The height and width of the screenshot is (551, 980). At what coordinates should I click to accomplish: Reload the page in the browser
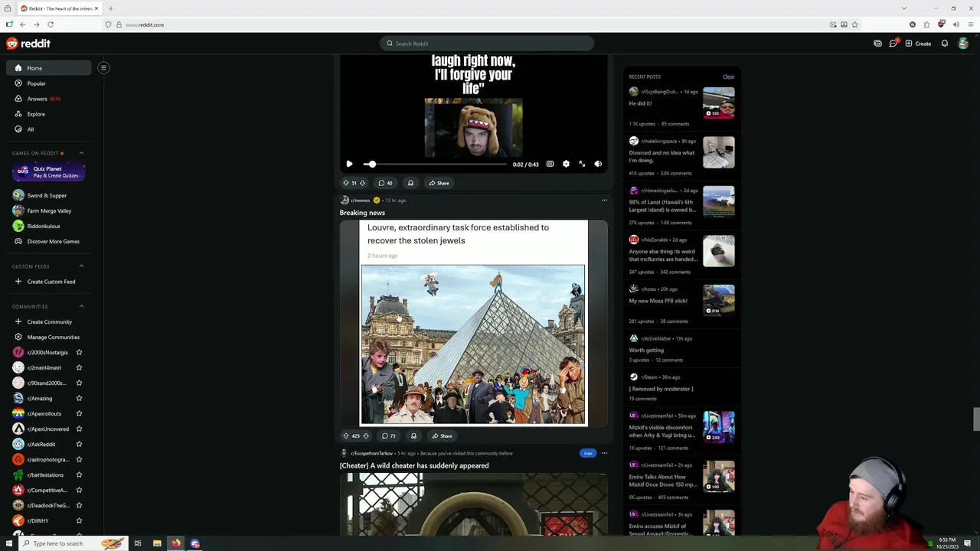pyautogui.click(x=51, y=24)
